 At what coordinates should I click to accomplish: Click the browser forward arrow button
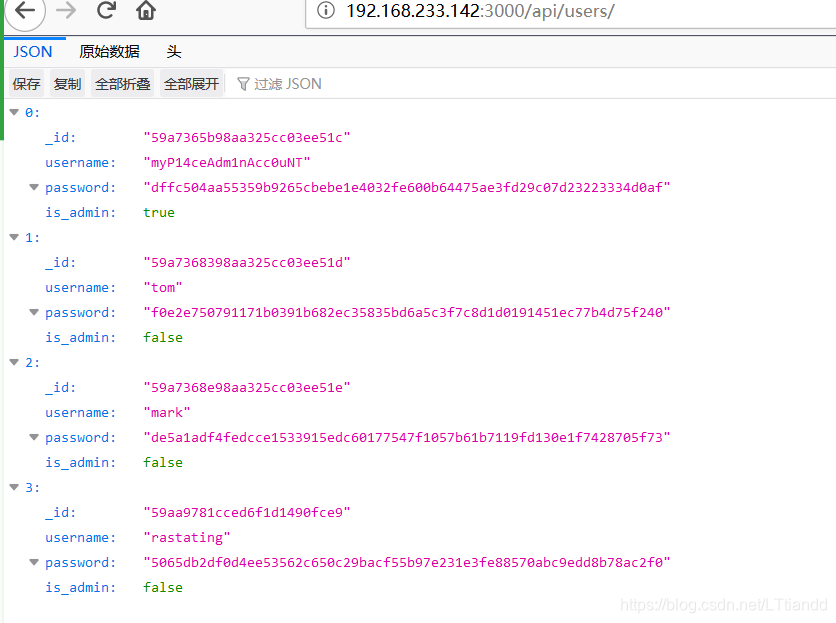[x=66, y=10]
